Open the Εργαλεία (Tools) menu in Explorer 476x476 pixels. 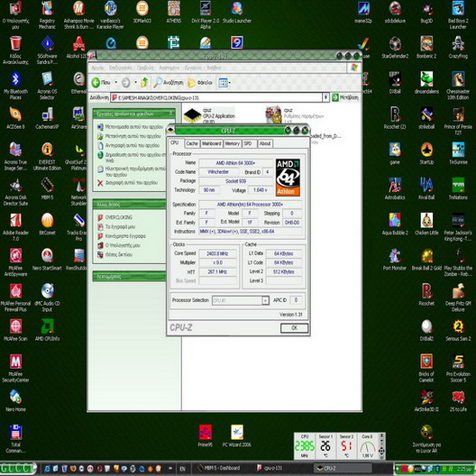coord(193,68)
